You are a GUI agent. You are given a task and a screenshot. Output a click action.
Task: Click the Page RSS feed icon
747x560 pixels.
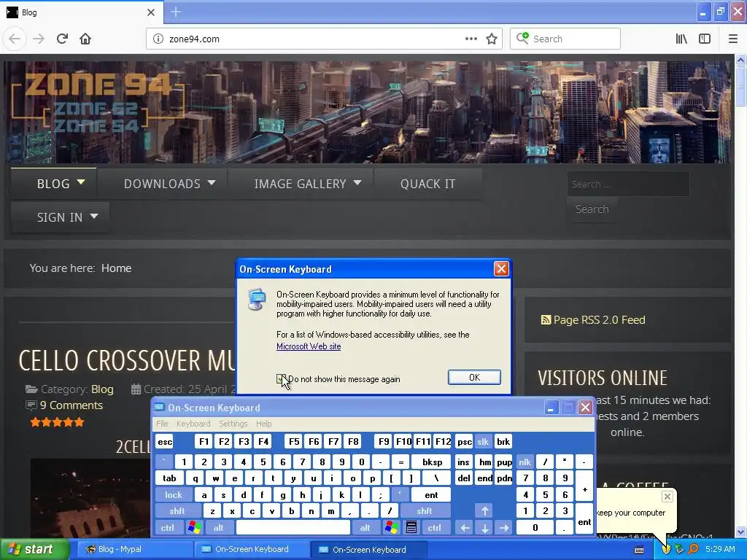pos(546,319)
